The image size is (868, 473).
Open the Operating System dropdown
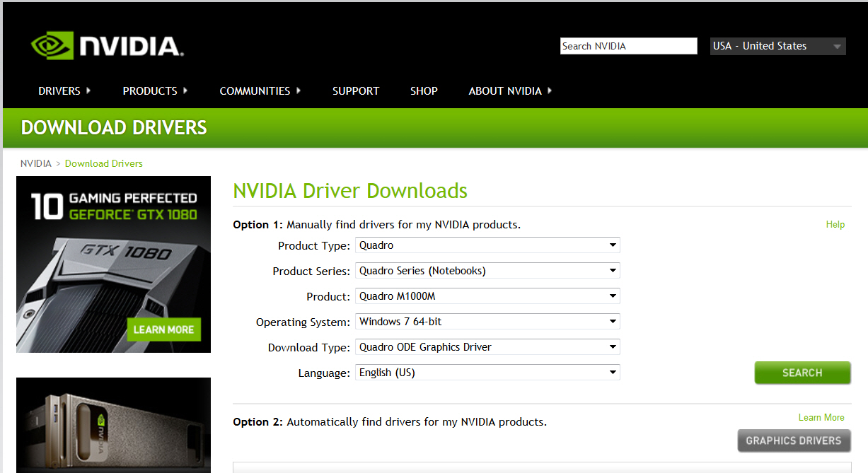[487, 322]
